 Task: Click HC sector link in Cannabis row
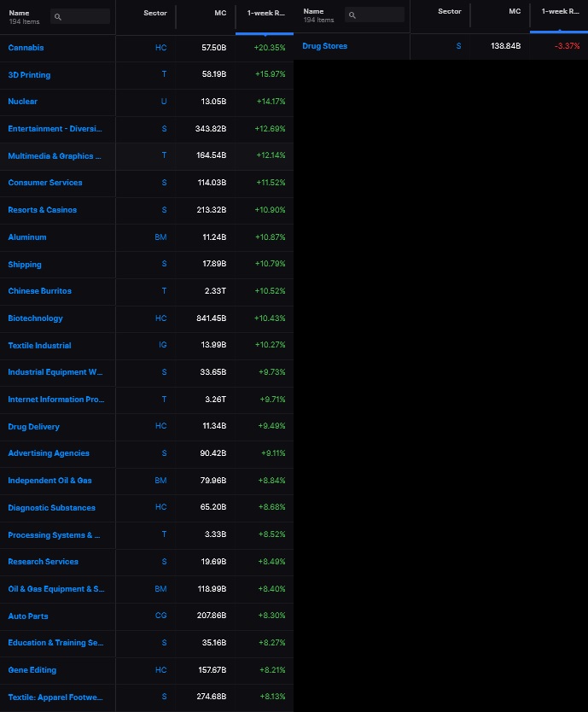(x=160, y=48)
